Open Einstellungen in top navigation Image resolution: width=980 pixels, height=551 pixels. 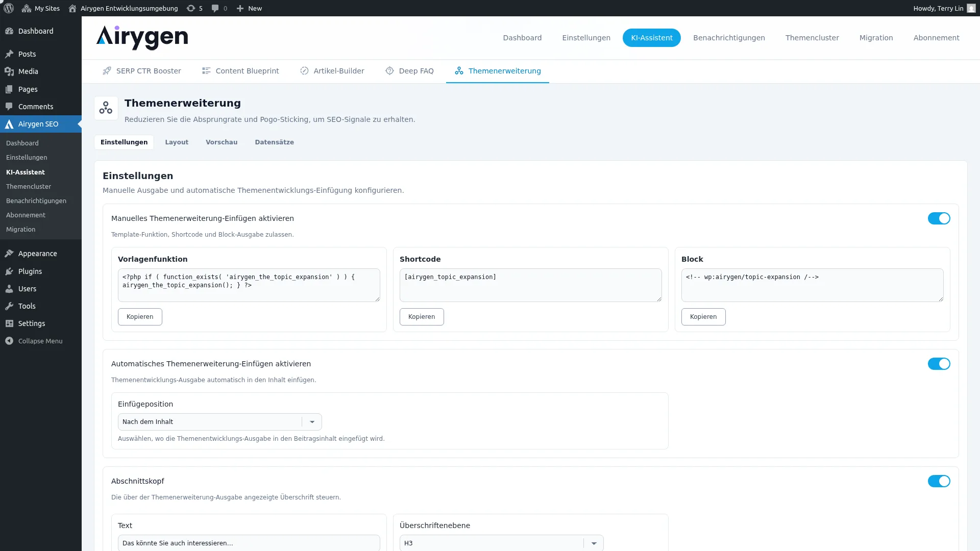click(586, 38)
